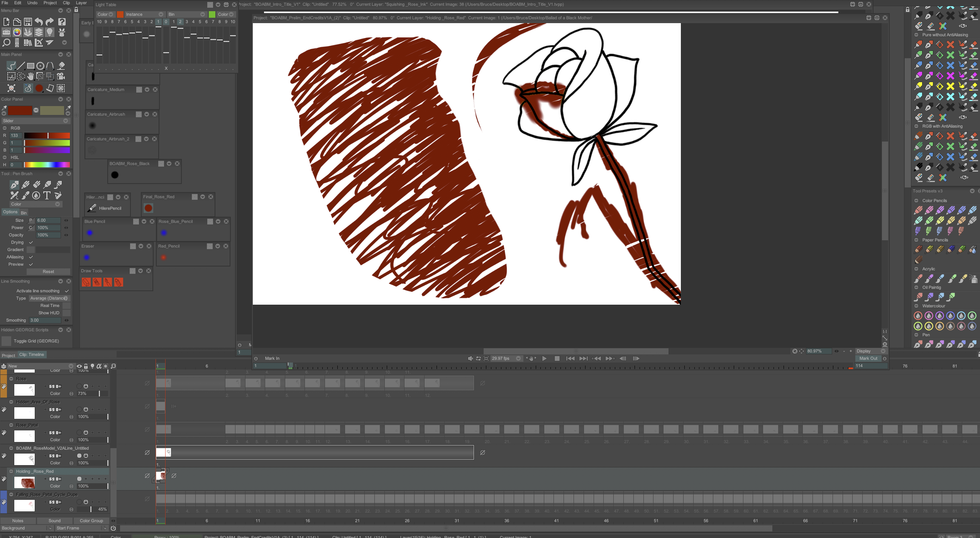Click the Reset button in tool options
980x538 pixels.
click(x=48, y=272)
